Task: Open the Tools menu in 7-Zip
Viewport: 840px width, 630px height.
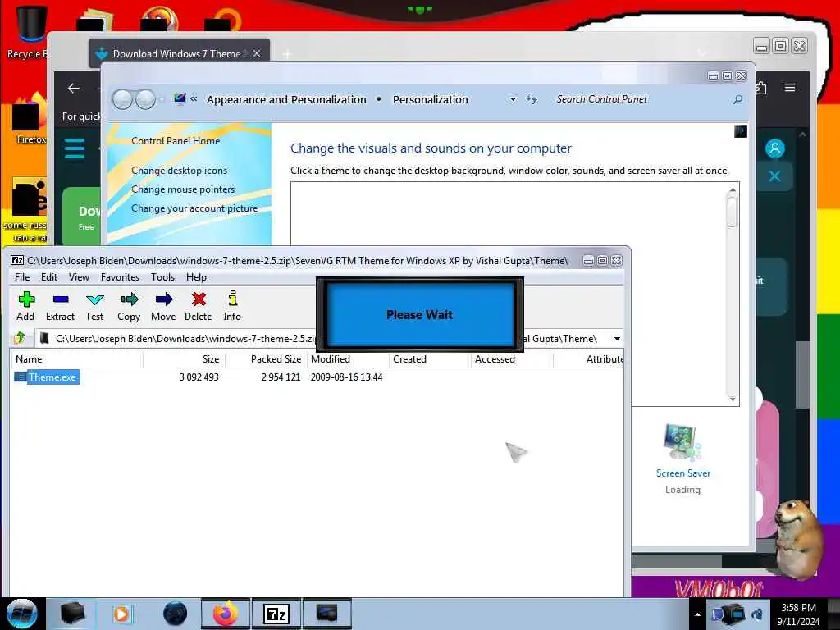Action: pos(163,277)
